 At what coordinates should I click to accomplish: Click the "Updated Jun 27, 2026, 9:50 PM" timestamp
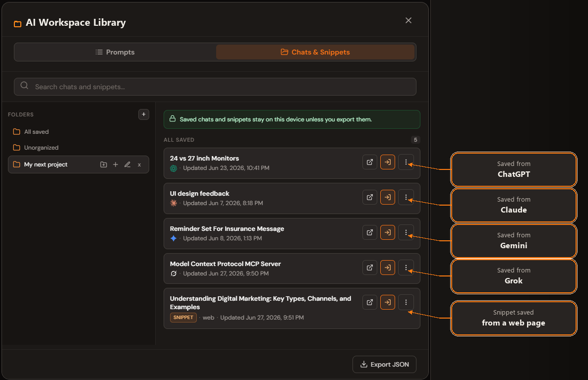pos(226,273)
